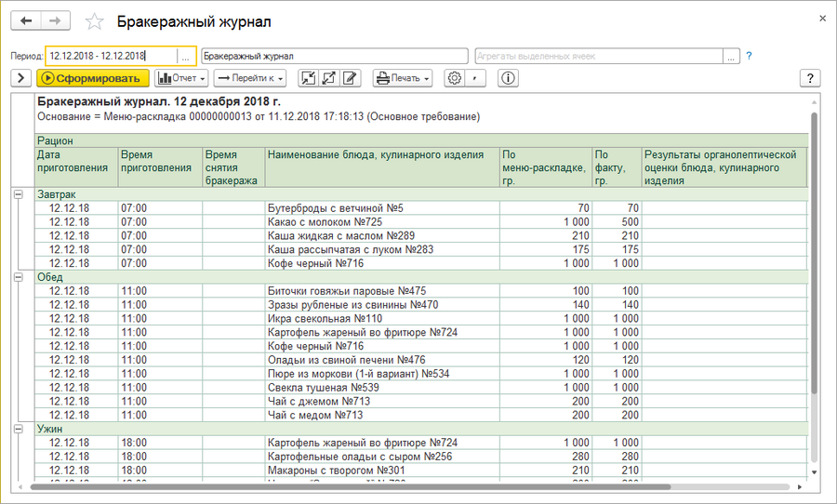
Task: Open help with the question mark button
Action: 810,78
